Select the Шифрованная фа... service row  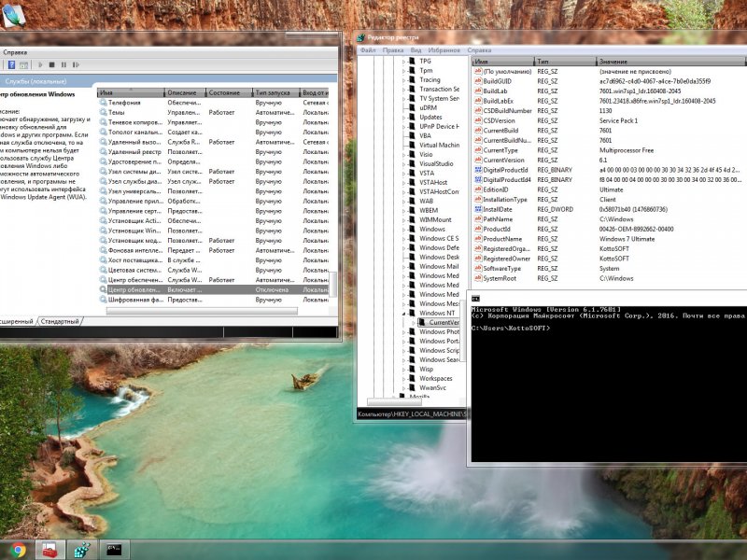coord(214,300)
